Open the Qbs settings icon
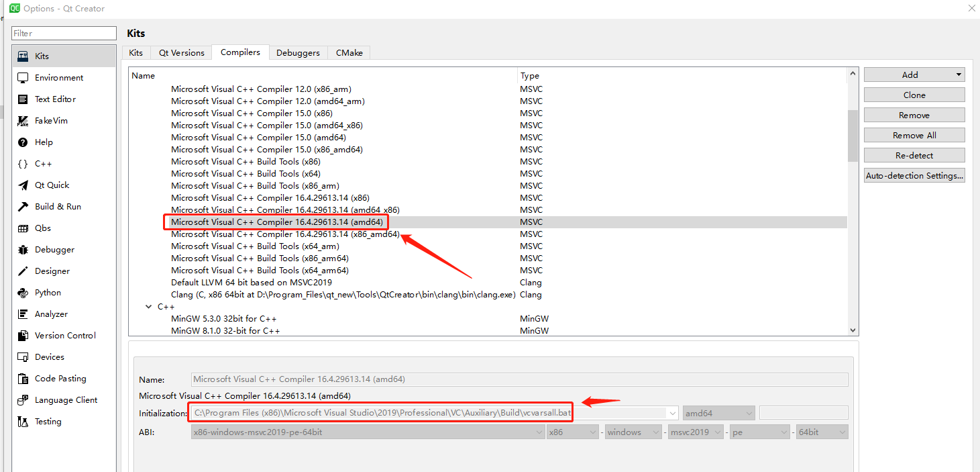The width and height of the screenshot is (980, 472). coord(23,228)
